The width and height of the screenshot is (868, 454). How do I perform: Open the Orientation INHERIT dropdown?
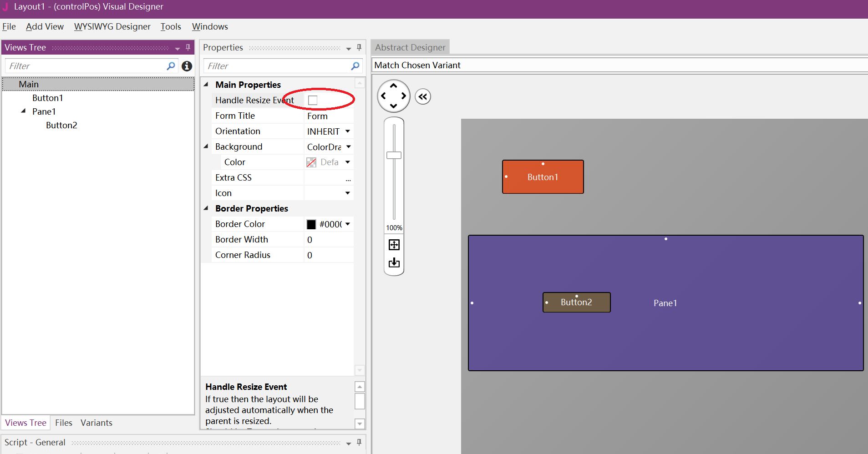[x=348, y=131]
